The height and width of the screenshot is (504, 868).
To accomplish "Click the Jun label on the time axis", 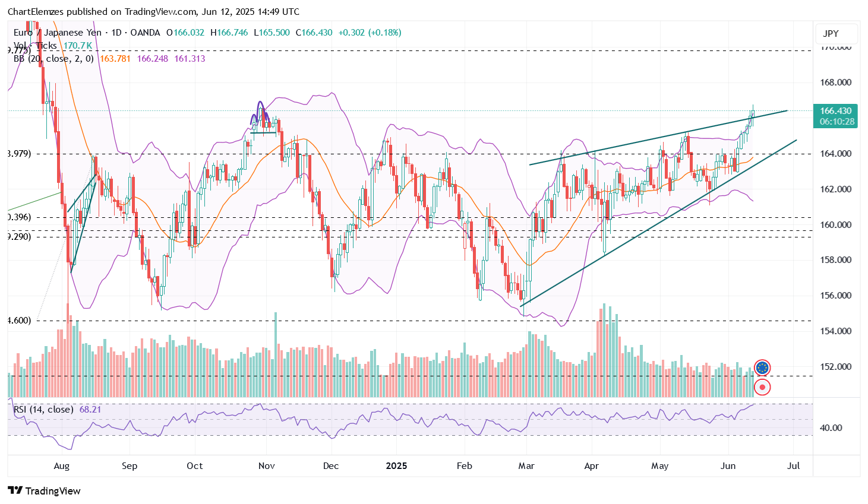I will [x=728, y=466].
